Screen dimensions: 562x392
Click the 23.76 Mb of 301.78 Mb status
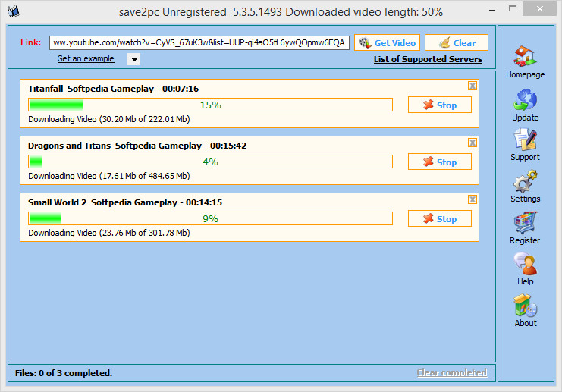pyautogui.click(x=109, y=233)
